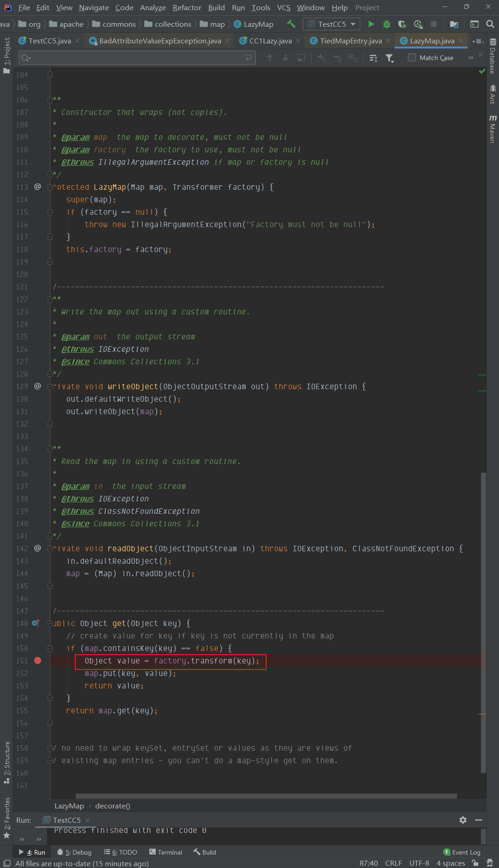Open the Maven side panel
This screenshot has height=868, width=499.
[x=493, y=129]
